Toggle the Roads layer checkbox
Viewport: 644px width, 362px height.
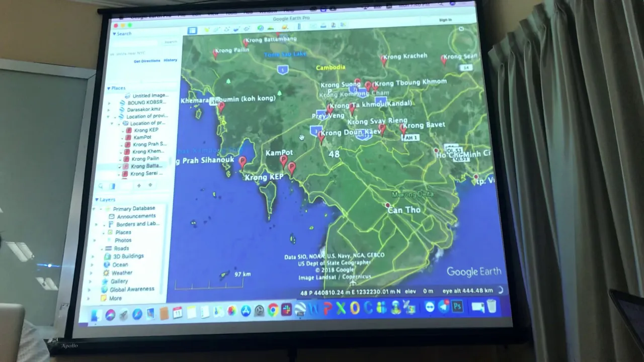point(102,249)
